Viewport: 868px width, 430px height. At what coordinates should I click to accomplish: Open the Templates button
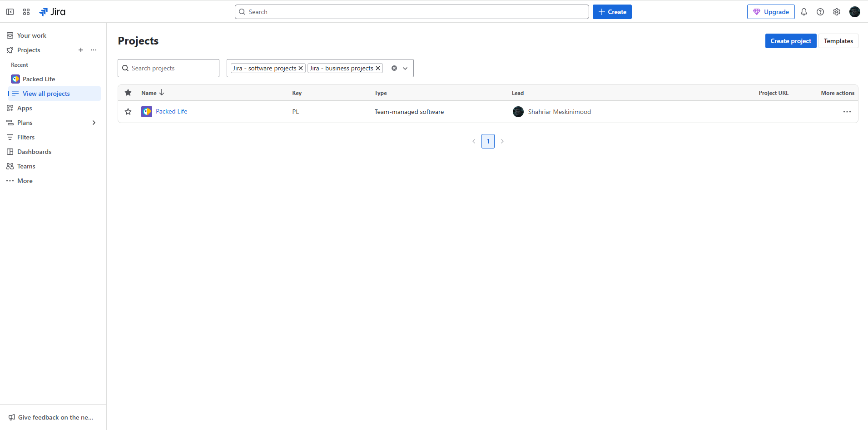tap(838, 41)
